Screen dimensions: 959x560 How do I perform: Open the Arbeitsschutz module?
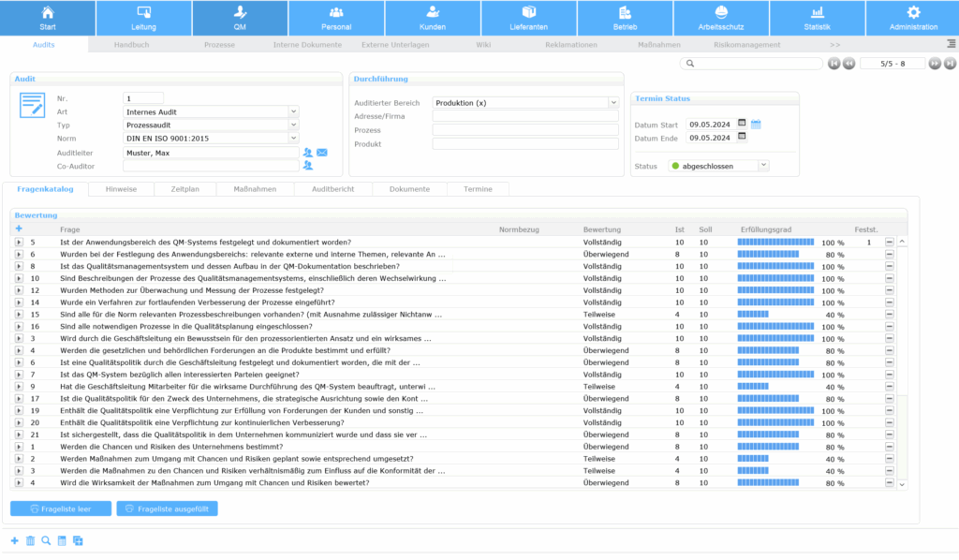pos(720,18)
